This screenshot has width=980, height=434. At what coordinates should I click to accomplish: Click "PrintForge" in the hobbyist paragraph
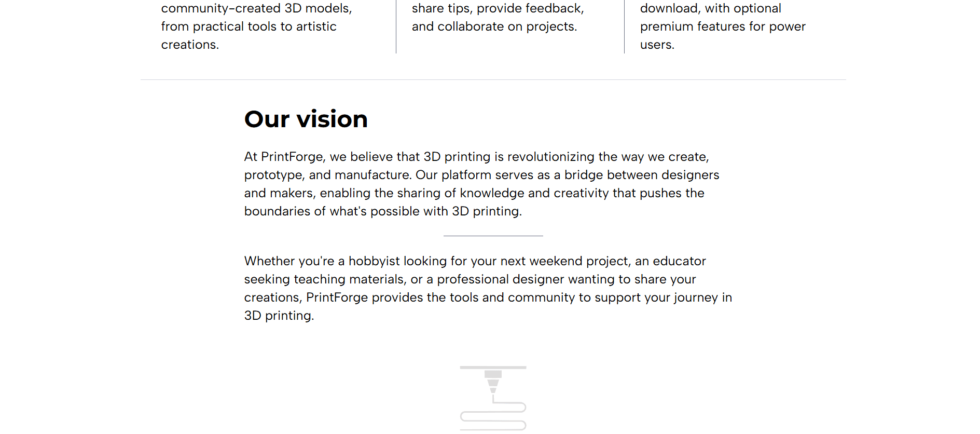(x=337, y=297)
